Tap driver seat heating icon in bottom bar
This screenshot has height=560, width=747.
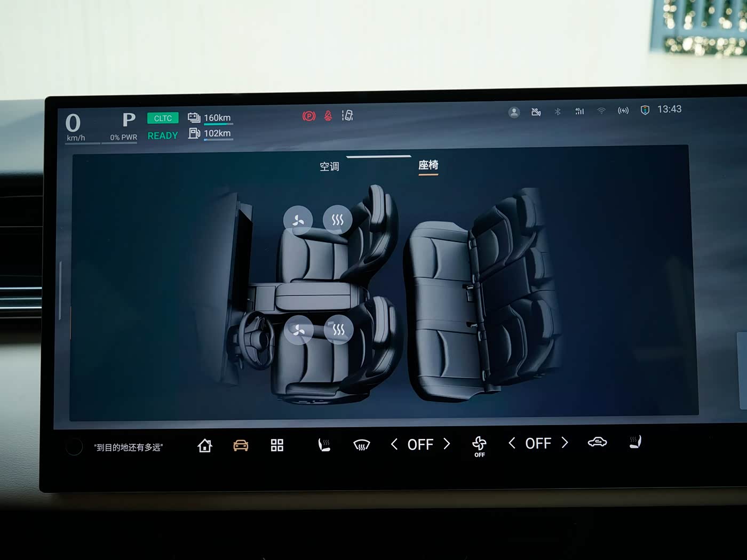coord(324,445)
